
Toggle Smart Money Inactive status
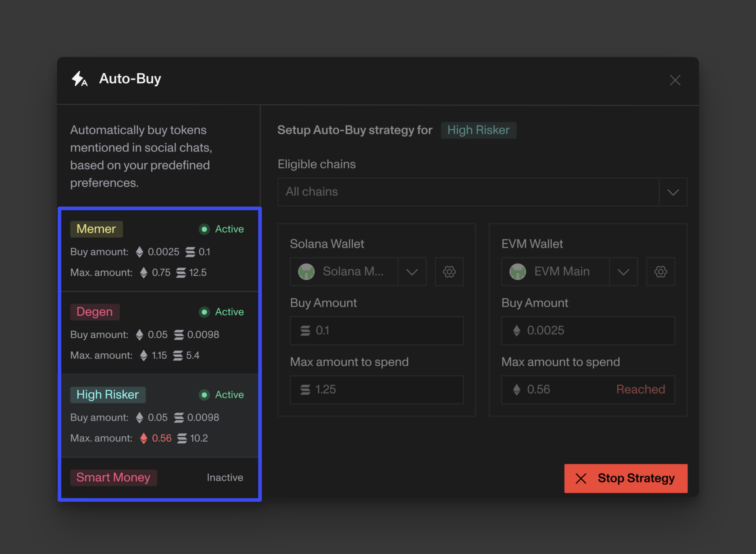point(225,478)
